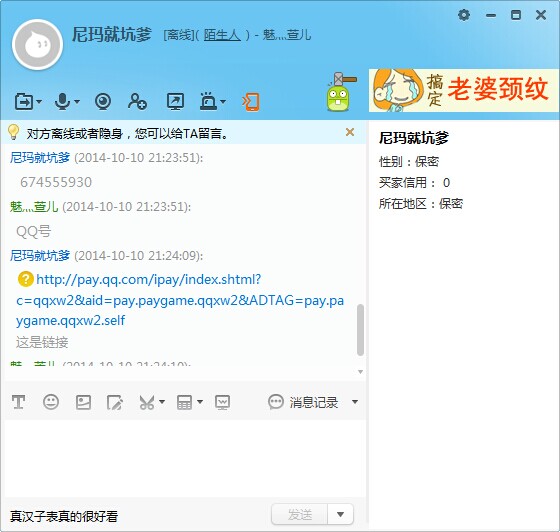Open the pay.qq.com hyperlink in chat
The width and height of the screenshot is (560, 532).
point(180,300)
